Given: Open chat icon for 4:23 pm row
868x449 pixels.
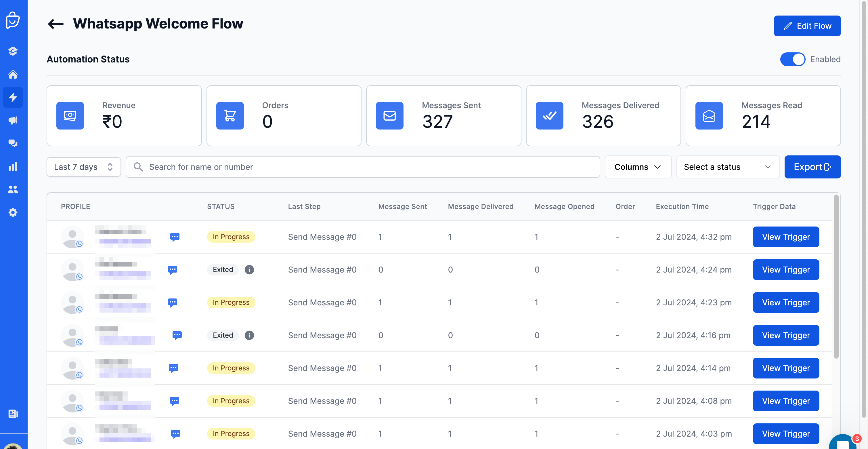Looking at the screenshot, I should [173, 302].
